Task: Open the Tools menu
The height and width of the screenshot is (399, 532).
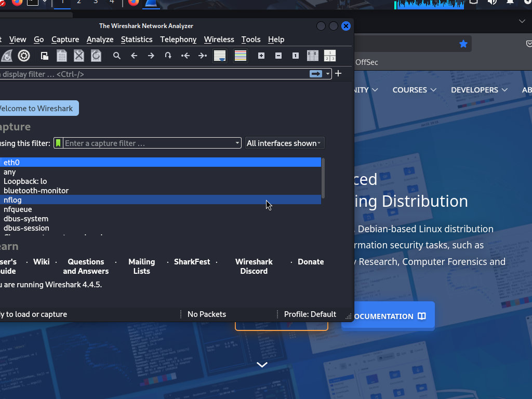Action: click(251, 39)
